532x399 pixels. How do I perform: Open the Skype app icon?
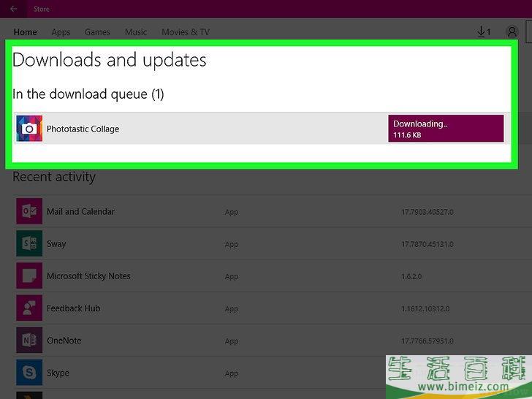[x=29, y=372]
